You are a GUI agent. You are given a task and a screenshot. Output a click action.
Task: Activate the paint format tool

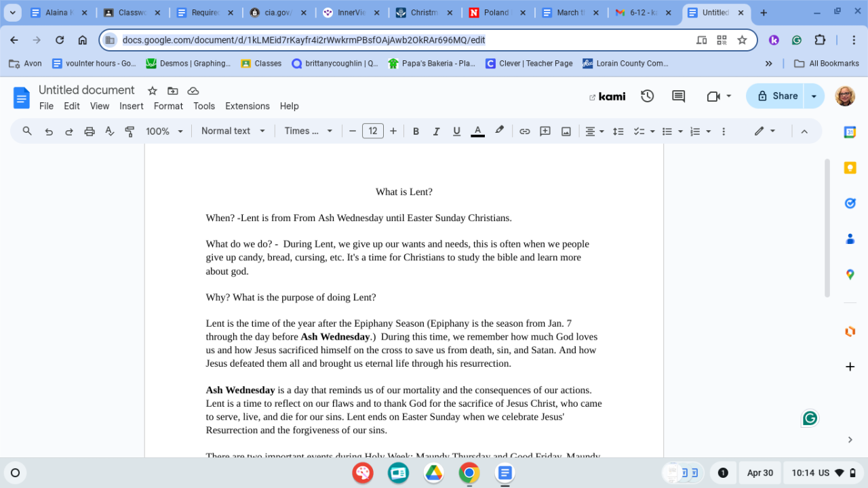tap(130, 131)
